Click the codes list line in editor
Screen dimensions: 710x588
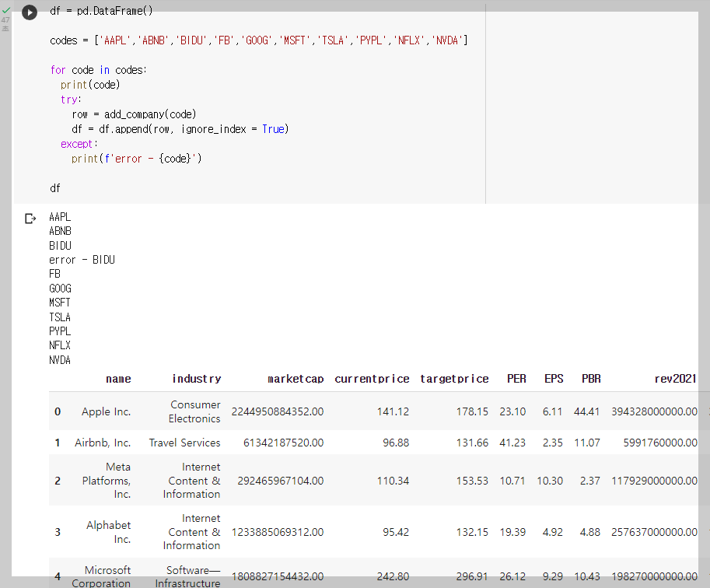pyautogui.click(x=258, y=40)
